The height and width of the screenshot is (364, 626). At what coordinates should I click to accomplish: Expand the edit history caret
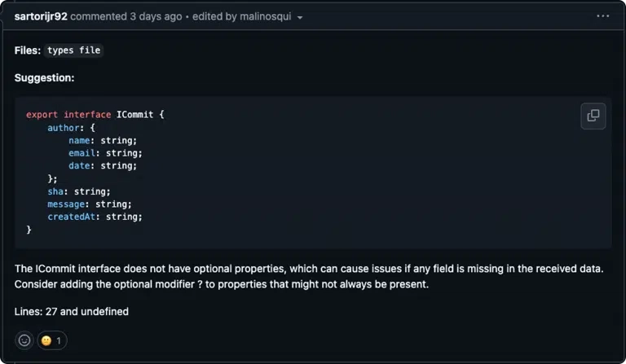click(x=300, y=18)
